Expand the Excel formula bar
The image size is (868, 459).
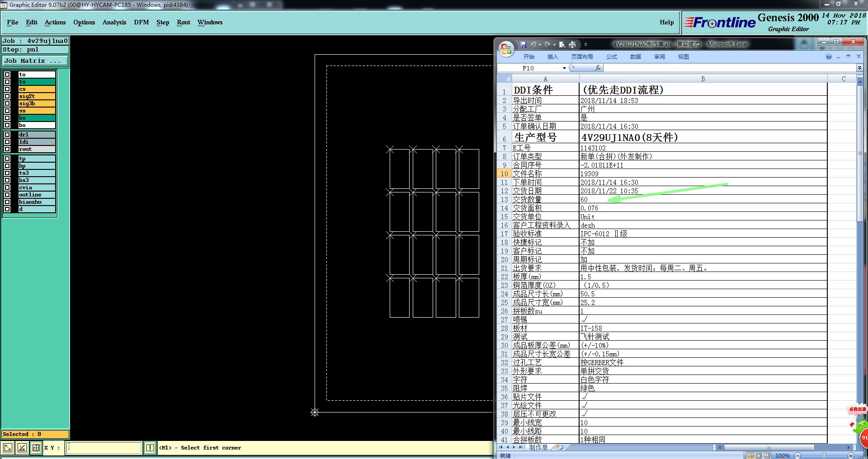tap(859, 68)
